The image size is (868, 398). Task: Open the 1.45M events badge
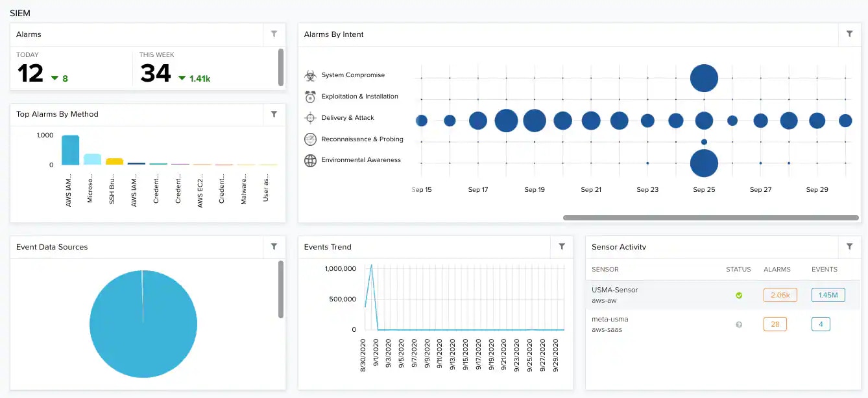coord(828,295)
